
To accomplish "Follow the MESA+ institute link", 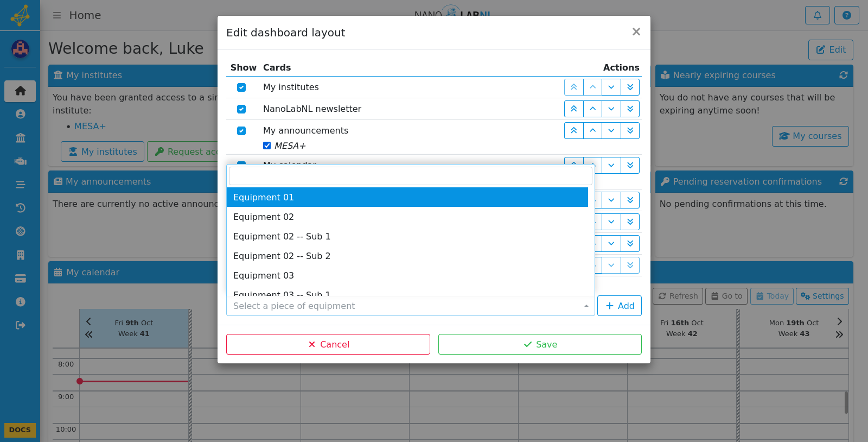I will pyautogui.click(x=90, y=126).
